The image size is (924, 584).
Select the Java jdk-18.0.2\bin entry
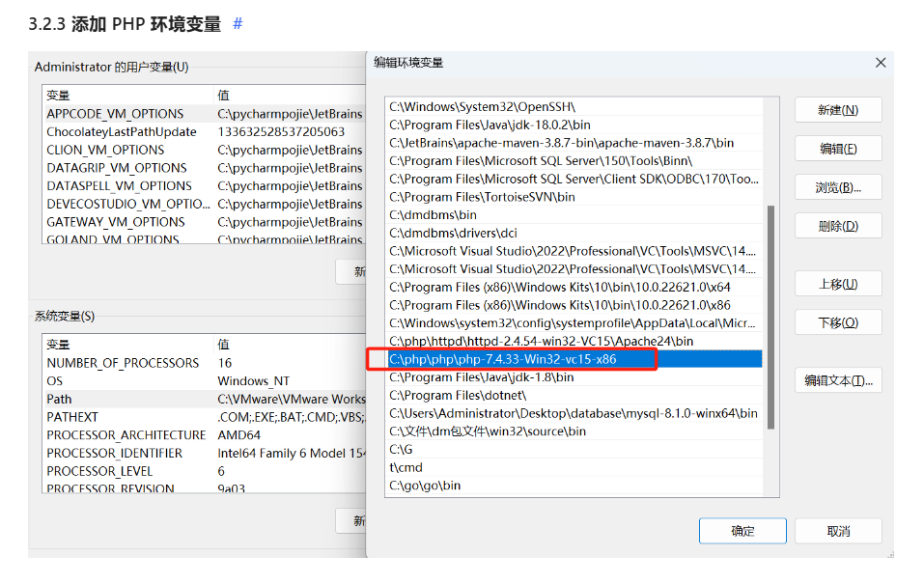coord(574,125)
